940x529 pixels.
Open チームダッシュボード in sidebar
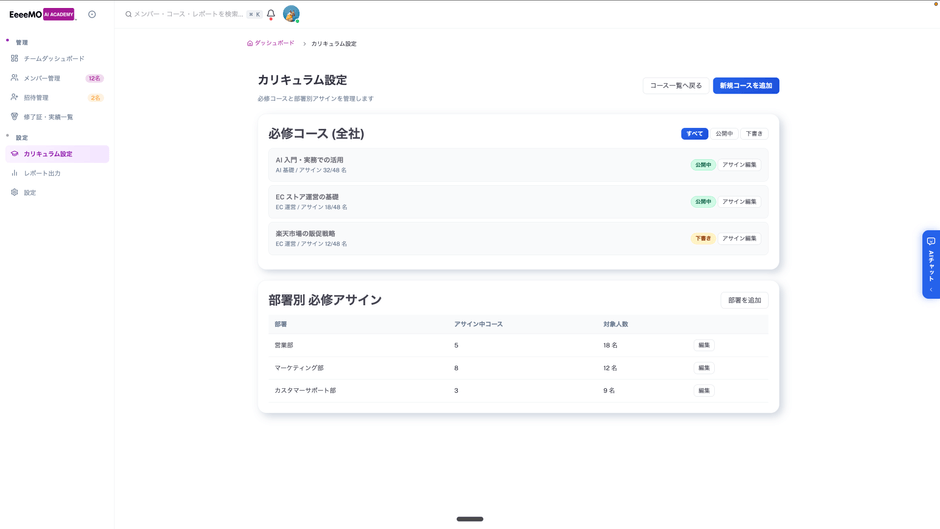57,59
